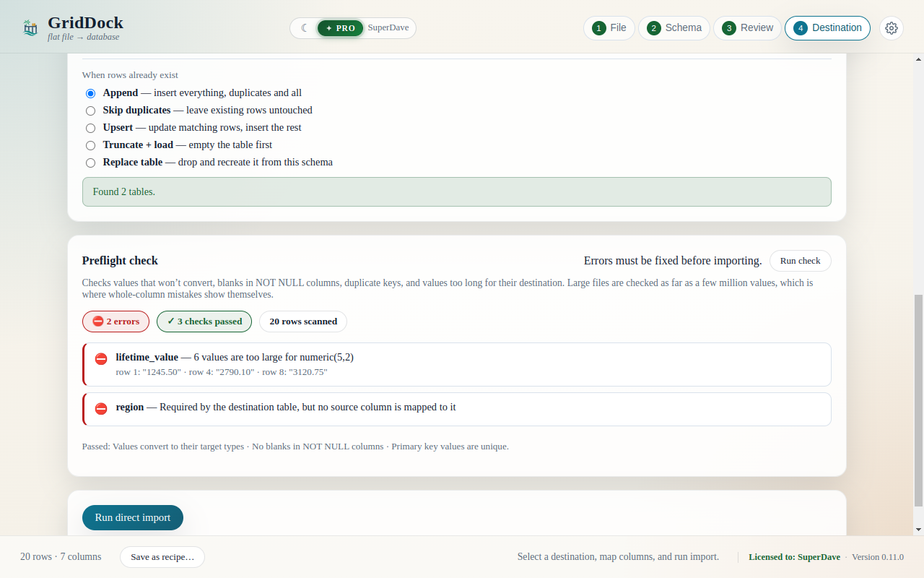
Task: Click the sample row values line
Action: coord(222,372)
